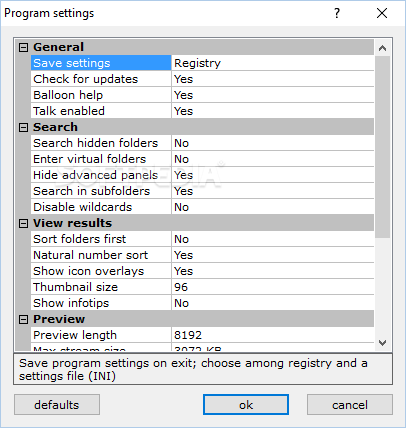
Task: Click the vertical scrollbar thumb
Action: click(382, 147)
